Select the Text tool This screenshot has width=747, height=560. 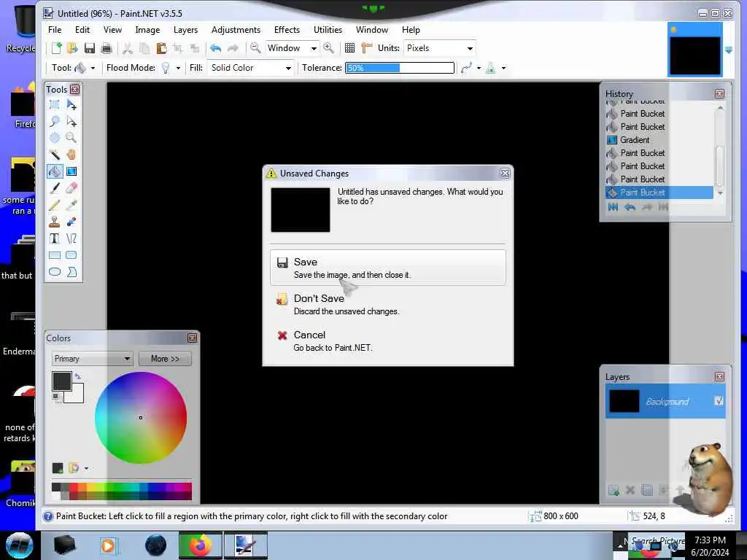pyautogui.click(x=54, y=238)
